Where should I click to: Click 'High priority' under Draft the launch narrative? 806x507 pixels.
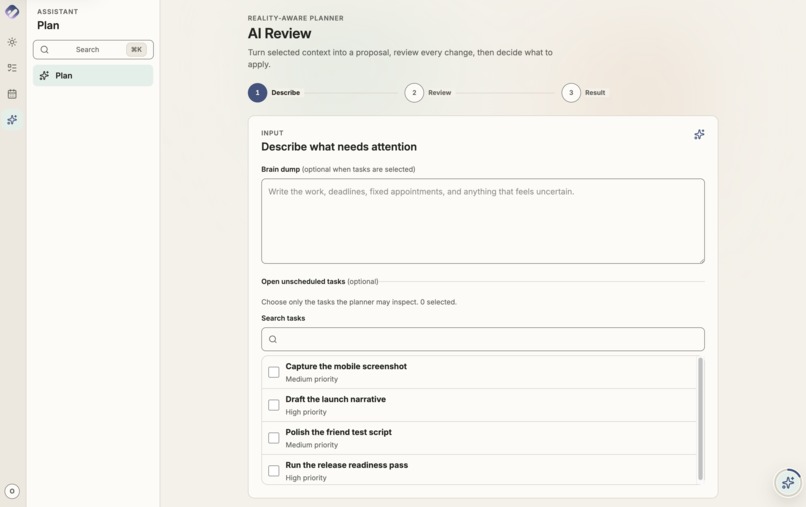306,412
